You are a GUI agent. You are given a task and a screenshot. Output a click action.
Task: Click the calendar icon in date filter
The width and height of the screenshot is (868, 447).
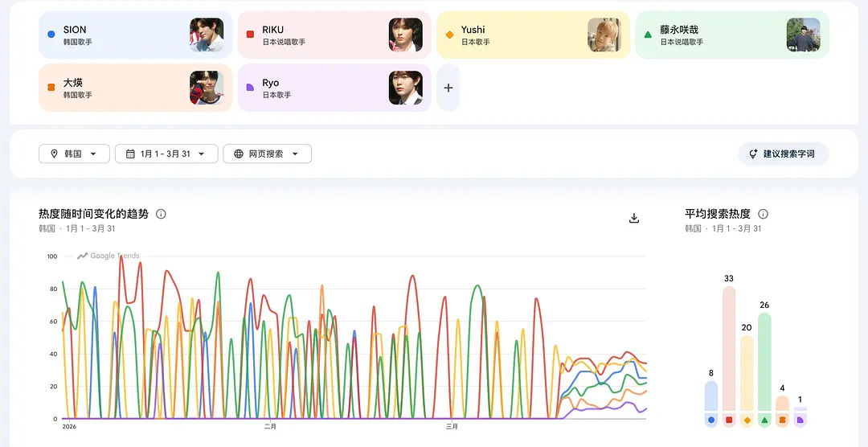(x=130, y=154)
